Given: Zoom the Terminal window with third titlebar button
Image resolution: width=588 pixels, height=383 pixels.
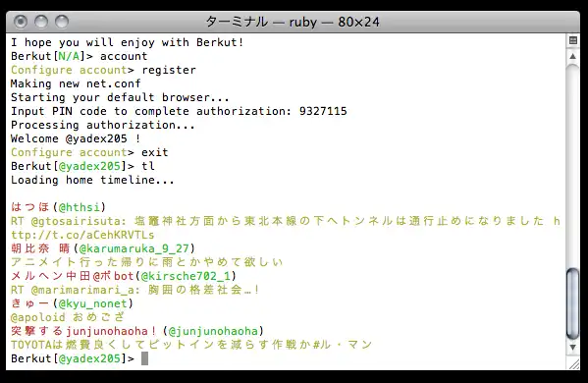Looking at the screenshot, I should [x=62, y=22].
